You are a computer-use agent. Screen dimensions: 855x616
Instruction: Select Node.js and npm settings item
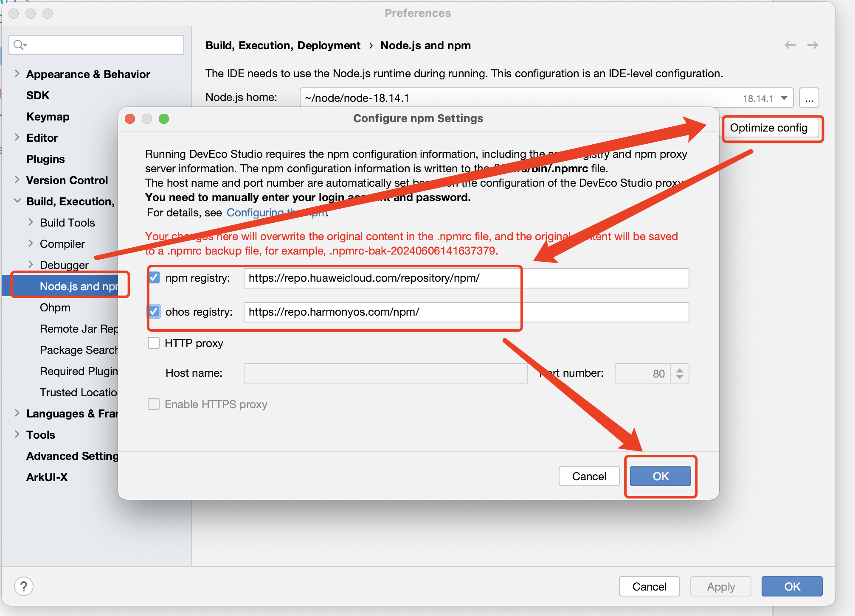(79, 286)
